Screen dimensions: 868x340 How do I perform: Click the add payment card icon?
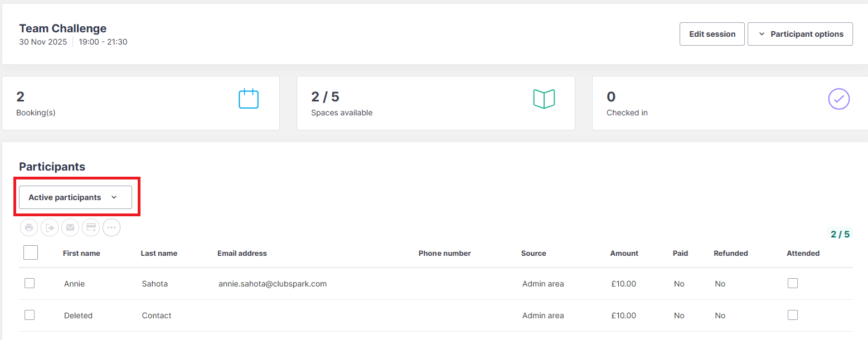(x=91, y=227)
